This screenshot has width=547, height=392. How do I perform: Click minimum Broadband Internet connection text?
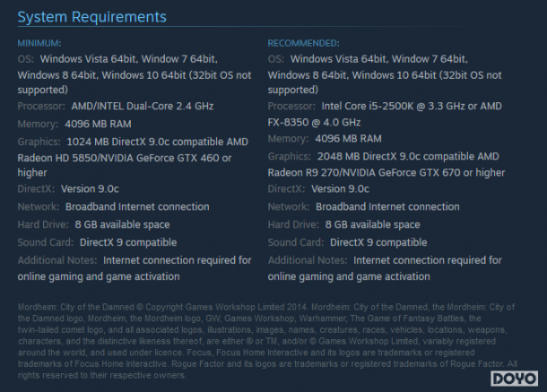pos(137,206)
